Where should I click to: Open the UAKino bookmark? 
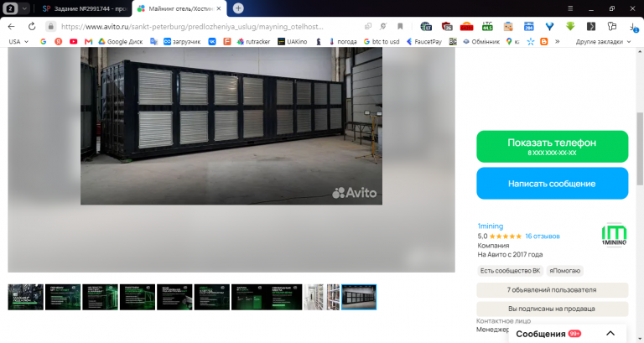point(293,41)
